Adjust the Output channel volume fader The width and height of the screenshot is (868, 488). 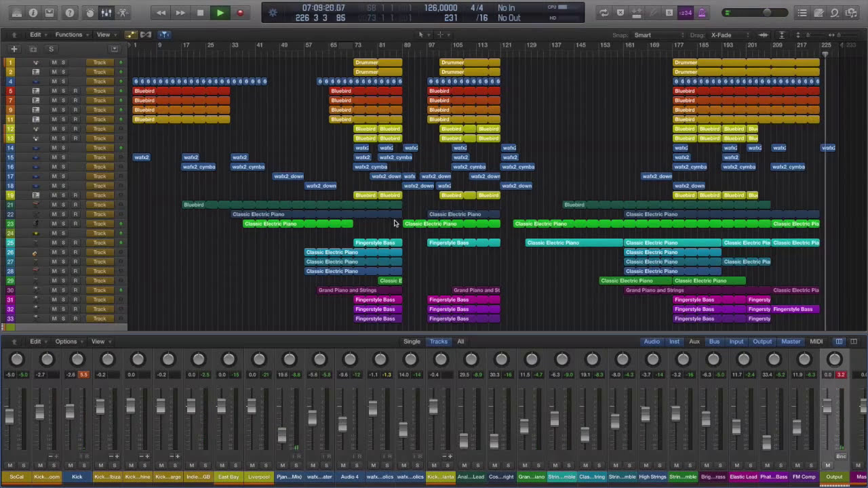827,406
